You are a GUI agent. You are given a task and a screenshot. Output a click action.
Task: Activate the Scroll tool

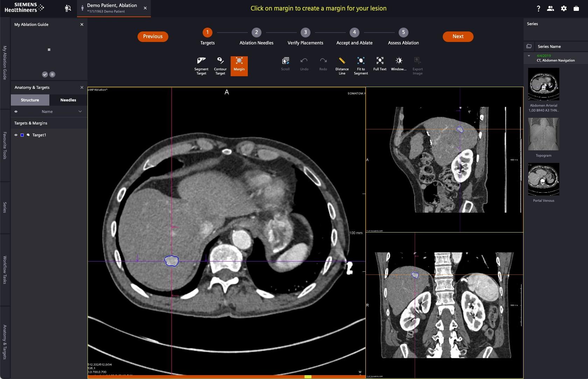coord(285,64)
